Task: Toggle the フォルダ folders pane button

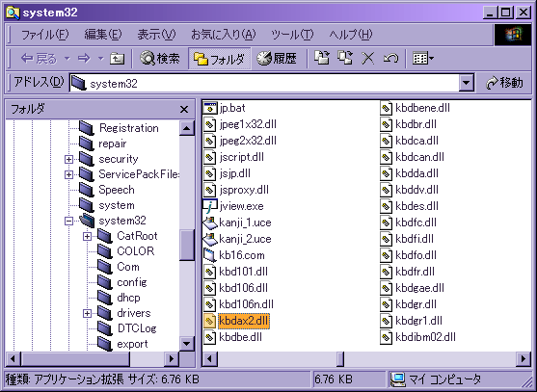Action: point(219,59)
